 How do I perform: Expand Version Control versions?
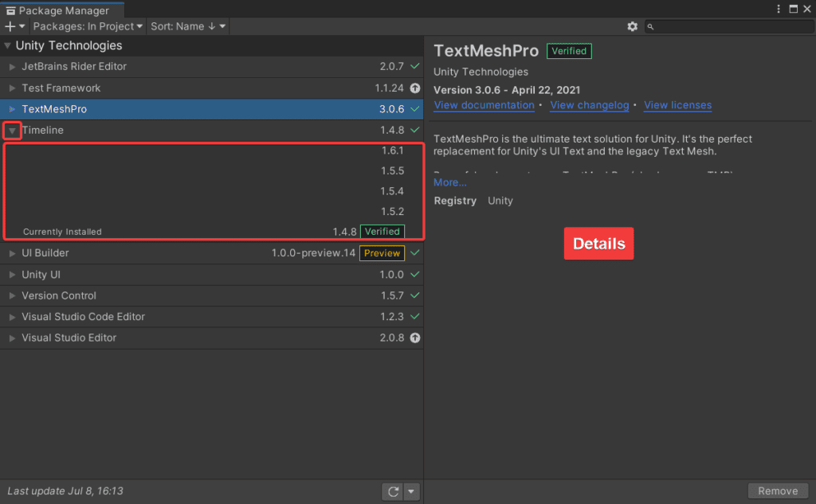pyautogui.click(x=12, y=295)
